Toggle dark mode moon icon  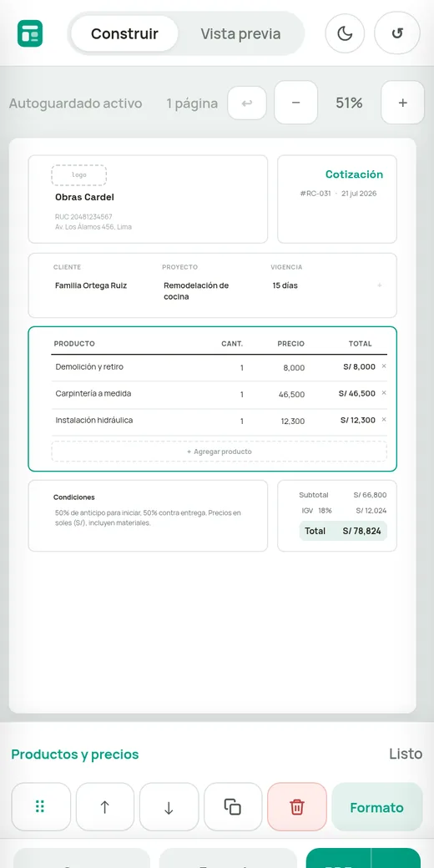(x=345, y=33)
